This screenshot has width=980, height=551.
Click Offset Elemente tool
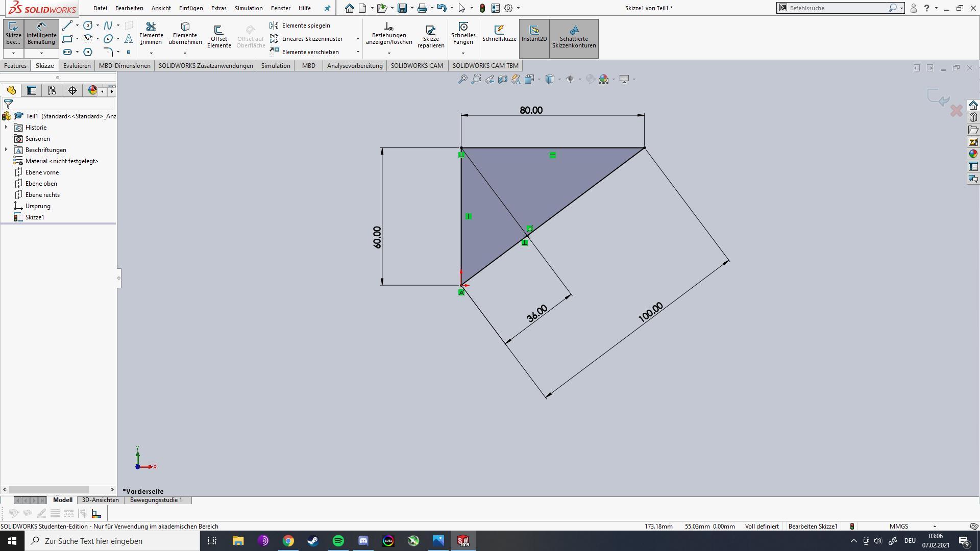(219, 36)
